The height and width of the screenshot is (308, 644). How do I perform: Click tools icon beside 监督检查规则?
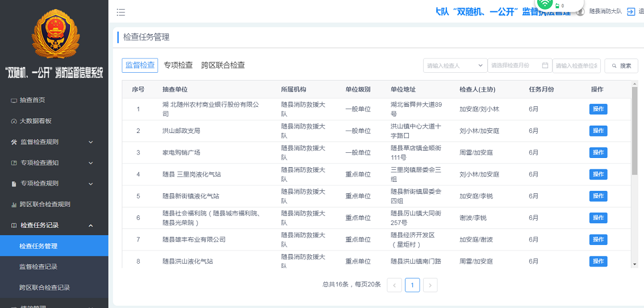pyautogui.click(x=14, y=142)
